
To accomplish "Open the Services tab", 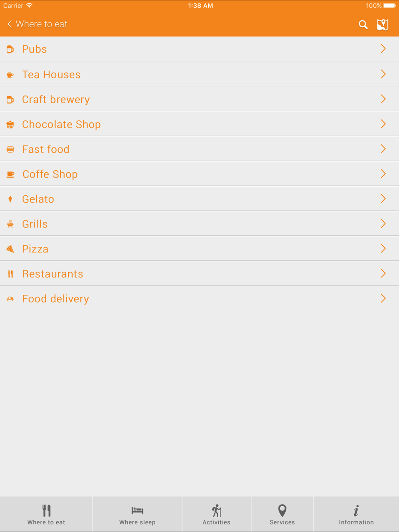I will point(282,514).
